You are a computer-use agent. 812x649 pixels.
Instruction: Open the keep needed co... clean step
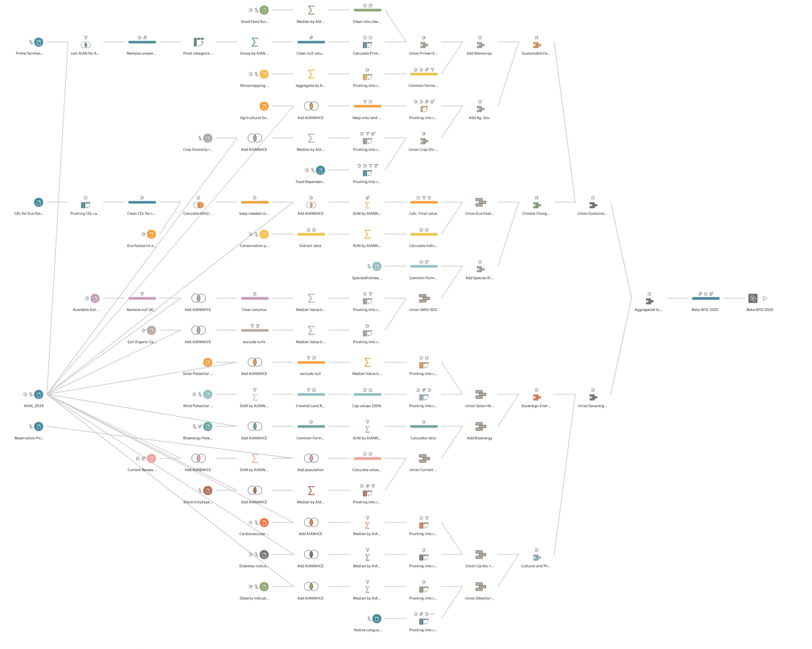pyautogui.click(x=255, y=202)
